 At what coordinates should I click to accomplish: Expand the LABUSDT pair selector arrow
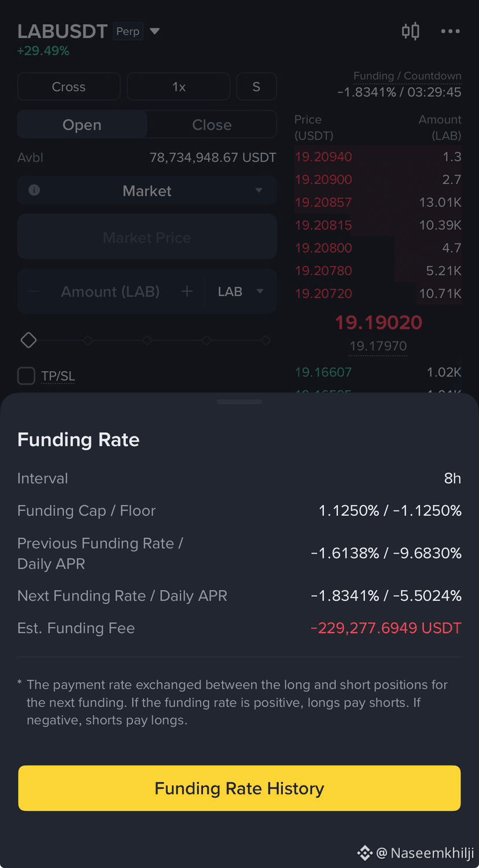[x=154, y=31]
